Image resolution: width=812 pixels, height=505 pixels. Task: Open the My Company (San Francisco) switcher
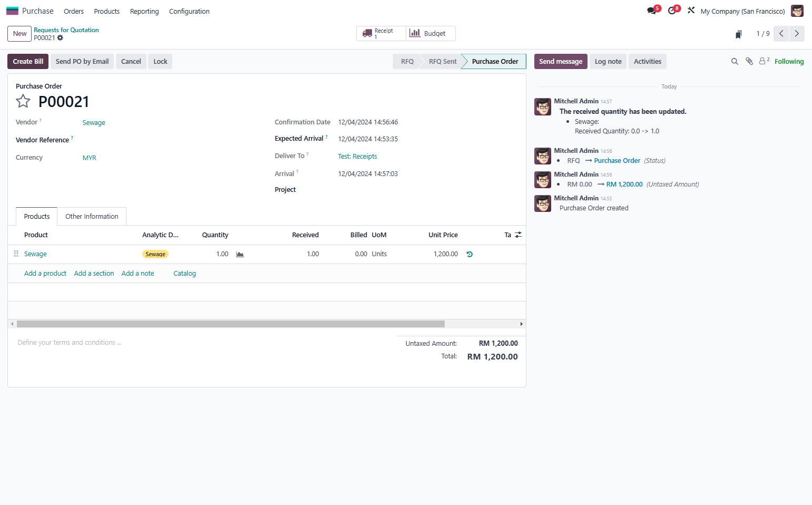(x=742, y=11)
